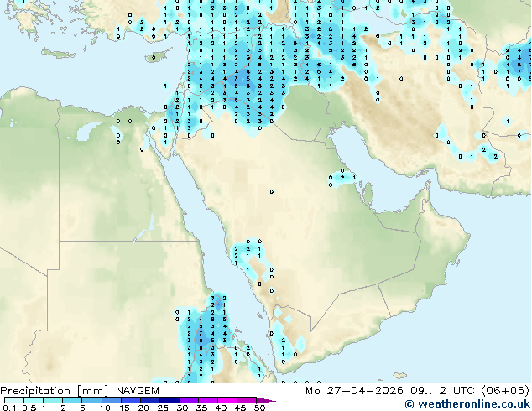Select the 2–5 mm legend color box

click(x=72, y=400)
